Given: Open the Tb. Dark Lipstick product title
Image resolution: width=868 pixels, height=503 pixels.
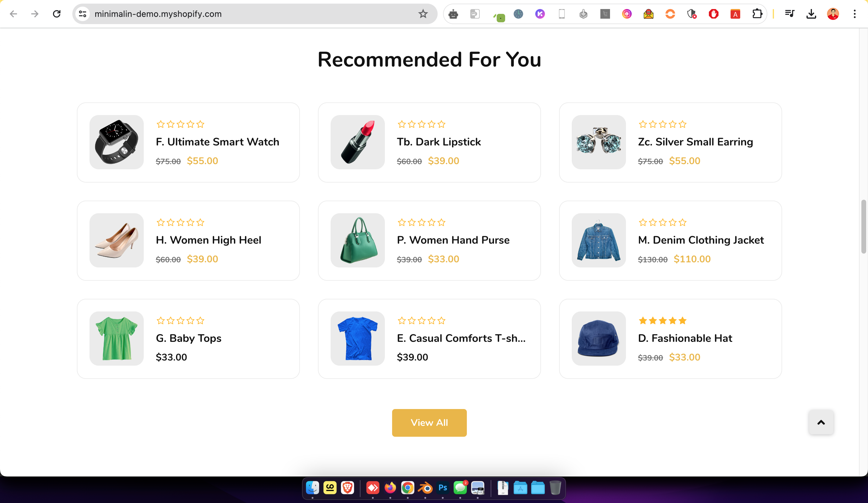Looking at the screenshot, I should pyautogui.click(x=439, y=142).
